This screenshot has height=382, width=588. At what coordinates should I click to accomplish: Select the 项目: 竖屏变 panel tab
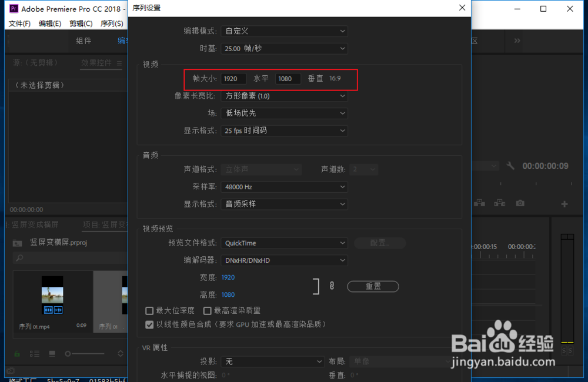pyautogui.click(x=105, y=224)
